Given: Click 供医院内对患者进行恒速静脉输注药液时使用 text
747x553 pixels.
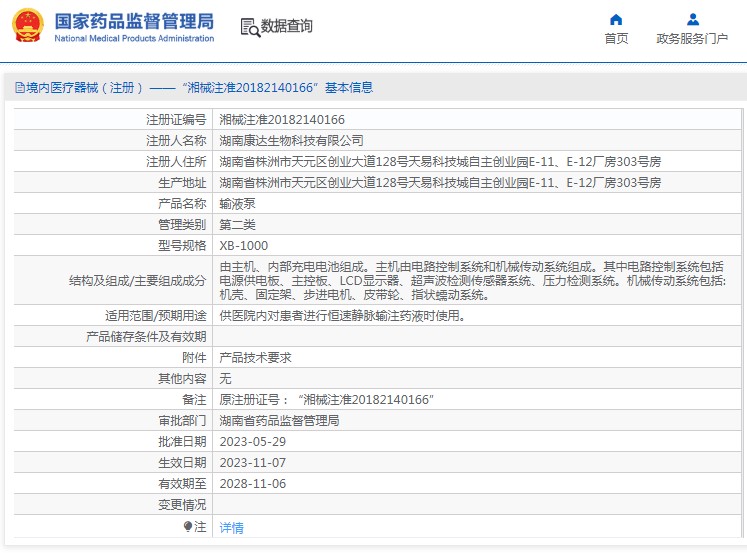Looking at the screenshot, I should point(342,315).
